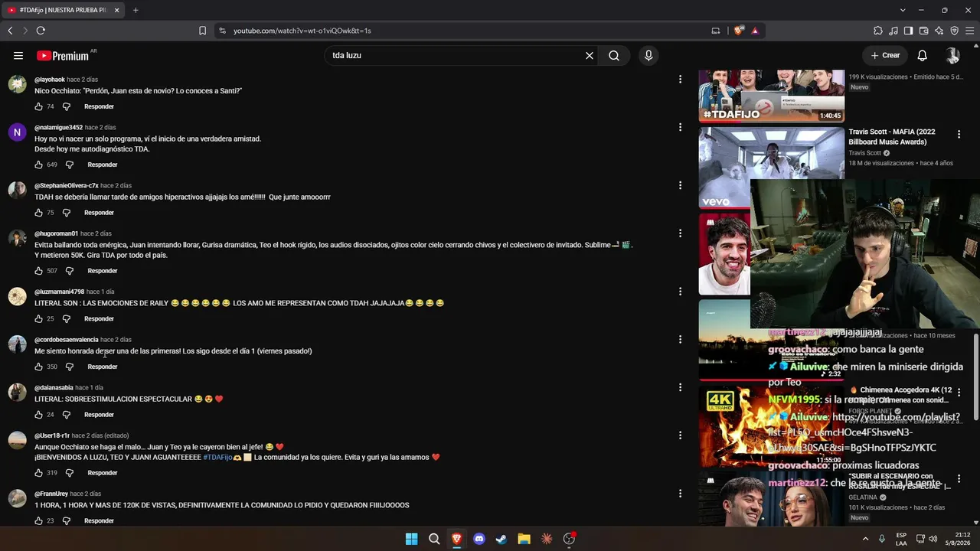Toggle the browser sidebar panel
This screenshot has width=980, height=551.
coord(909,31)
